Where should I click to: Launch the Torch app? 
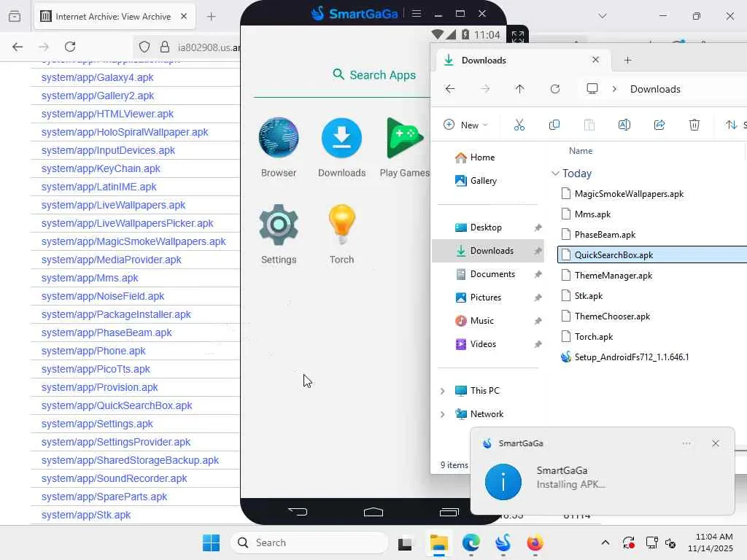click(x=341, y=234)
